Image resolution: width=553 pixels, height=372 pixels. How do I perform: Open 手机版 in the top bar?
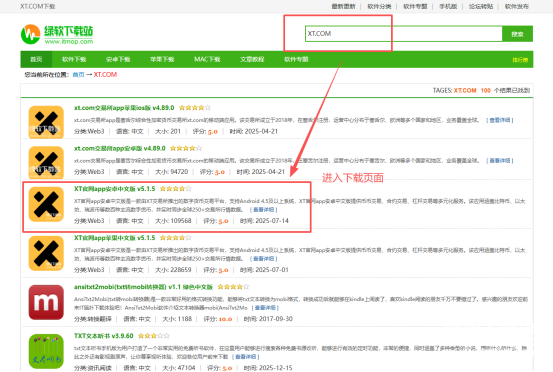coord(448,6)
